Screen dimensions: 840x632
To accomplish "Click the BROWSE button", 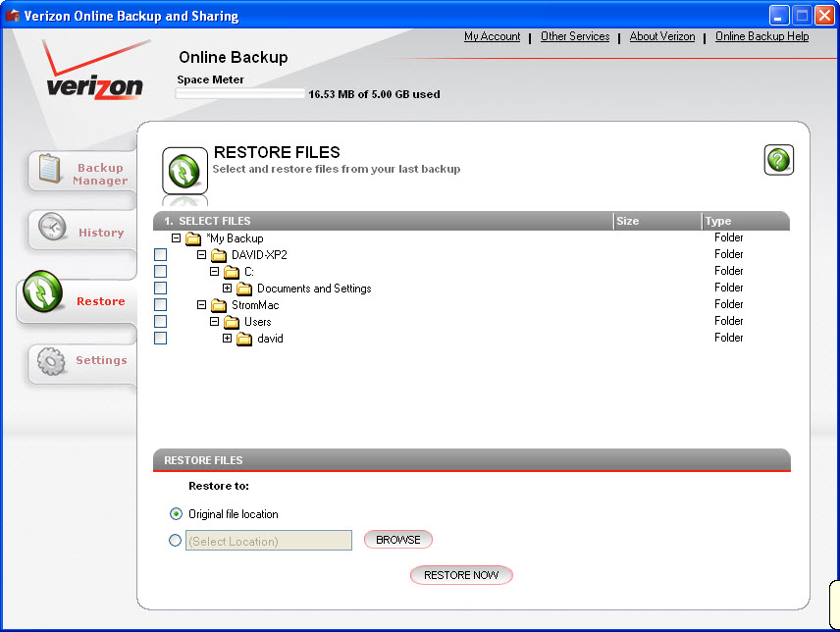I will (x=398, y=540).
